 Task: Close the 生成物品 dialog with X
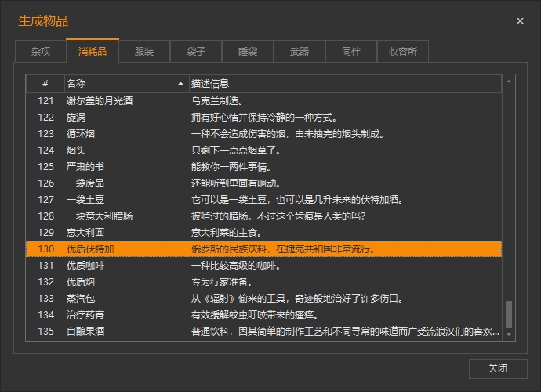(520, 21)
